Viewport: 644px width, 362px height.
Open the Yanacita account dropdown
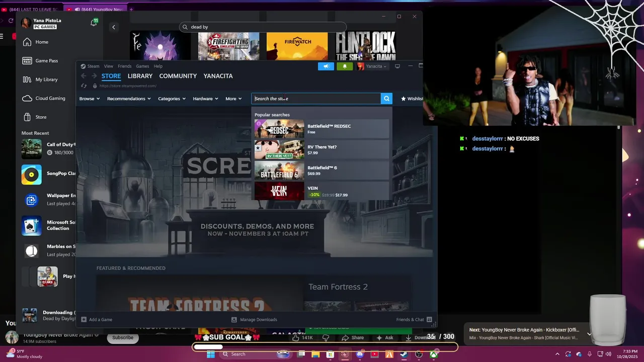[372, 66]
